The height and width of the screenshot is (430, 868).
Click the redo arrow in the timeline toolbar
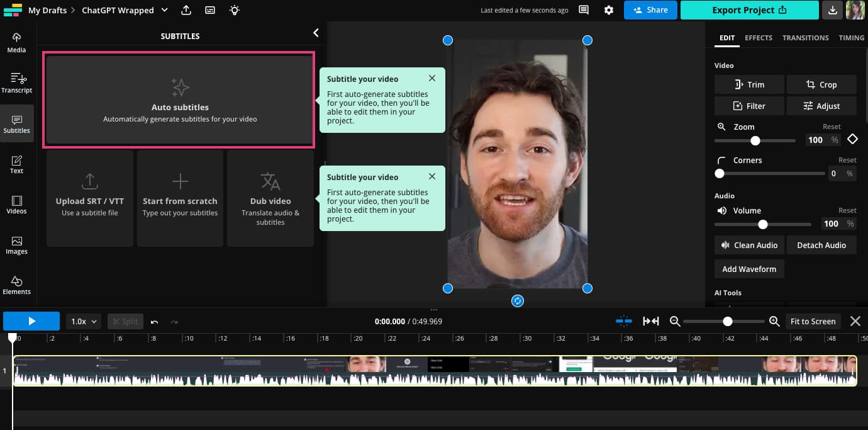click(174, 321)
